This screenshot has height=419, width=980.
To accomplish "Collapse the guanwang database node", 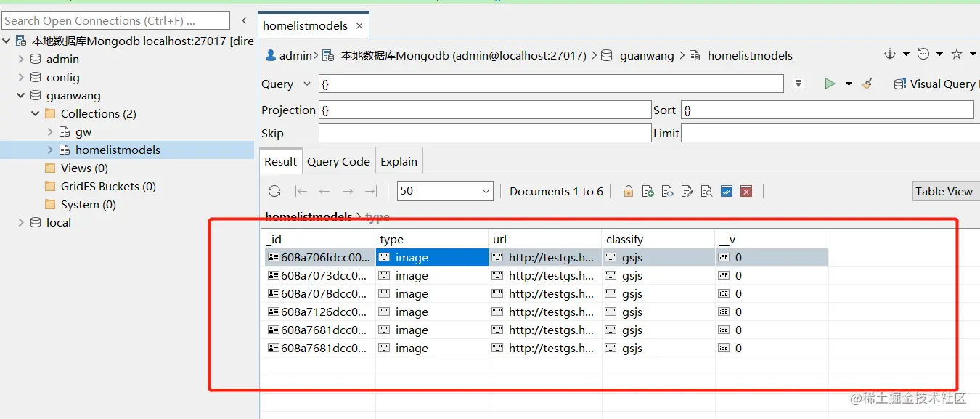I will (21, 95).
